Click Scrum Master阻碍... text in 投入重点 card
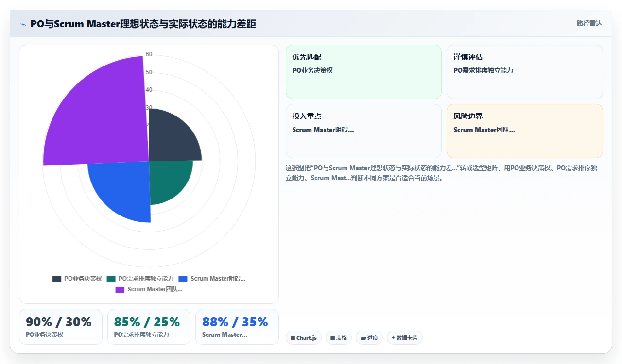 pos(323,130)
